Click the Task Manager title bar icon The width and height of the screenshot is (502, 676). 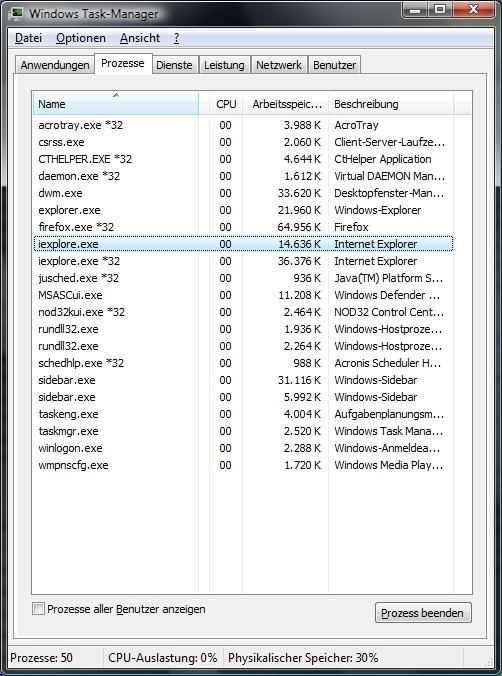click(17, 13)
